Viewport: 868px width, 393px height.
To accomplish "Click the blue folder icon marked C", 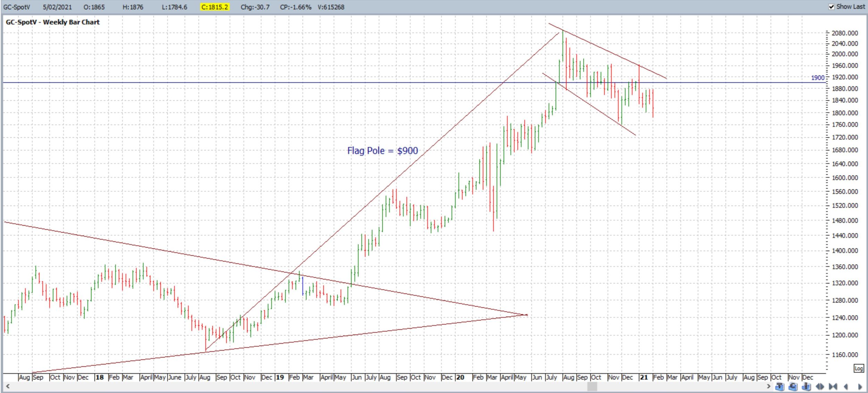I will (x=793, y=387).
